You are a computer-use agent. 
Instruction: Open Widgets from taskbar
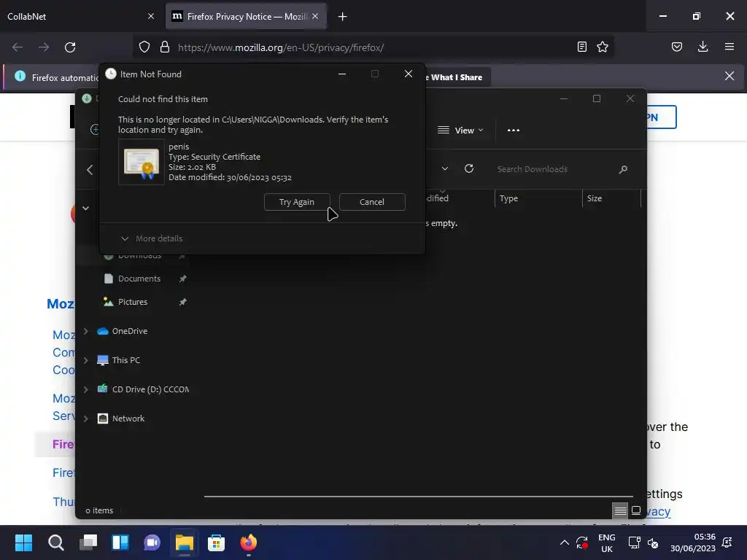click(x=120, y=542)
